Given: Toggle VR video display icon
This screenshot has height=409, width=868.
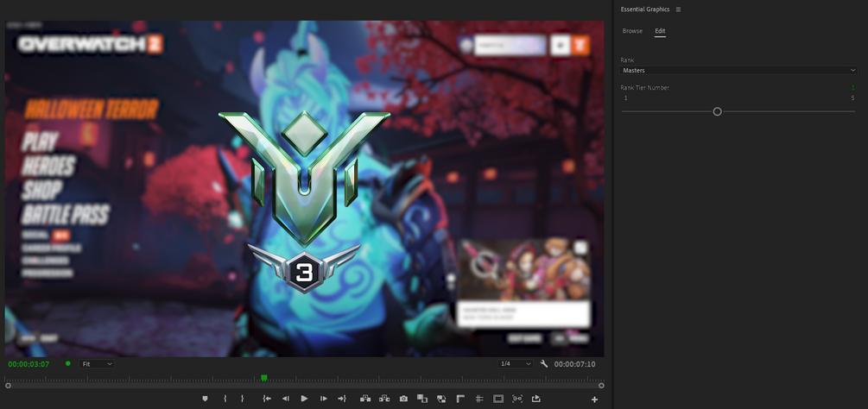Looking at the screenshot, I should (x=517, y=399).
